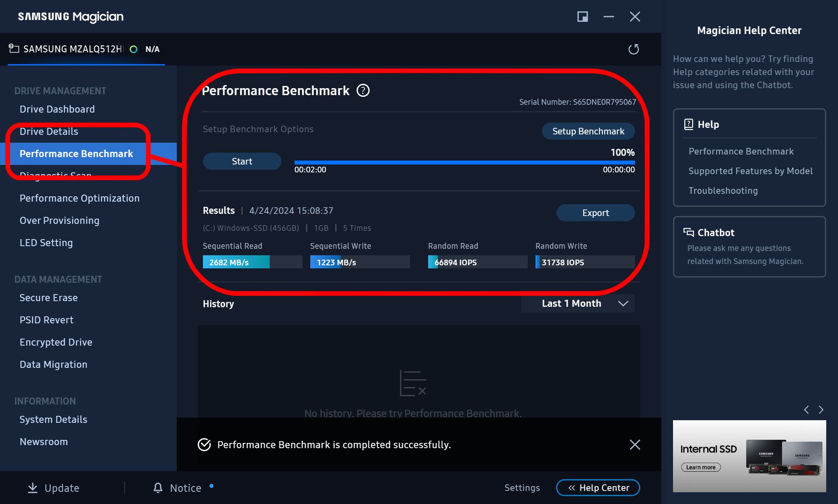
Task: Click the Sequential Write 1223 MB/s bar
Action: pyautogui.click(x=360, y=262)
